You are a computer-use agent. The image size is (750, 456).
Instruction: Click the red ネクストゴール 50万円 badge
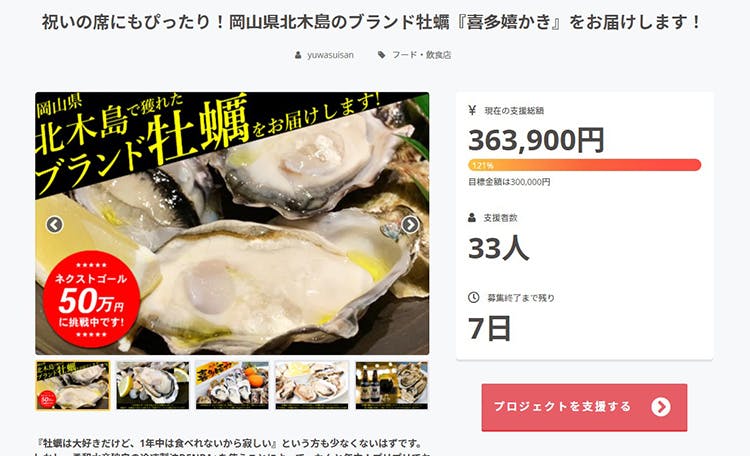(x=91, y=299)
